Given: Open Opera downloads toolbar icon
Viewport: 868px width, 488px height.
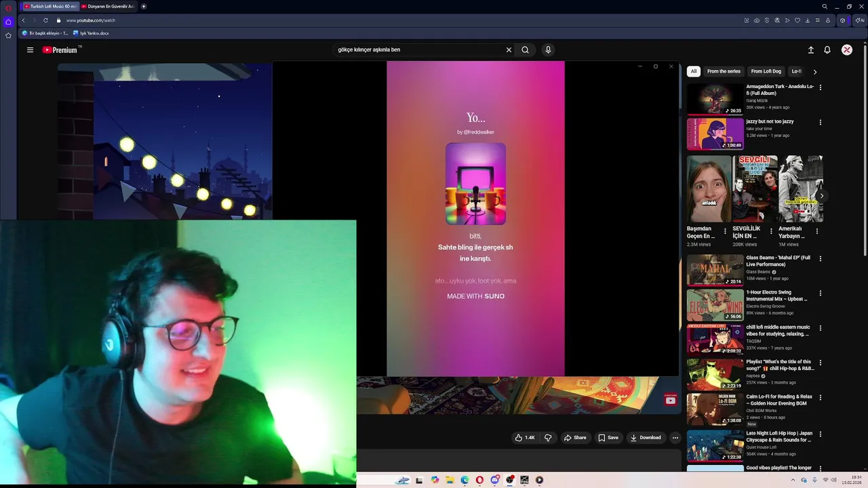Looking at the screenshot, I should 808,20.
